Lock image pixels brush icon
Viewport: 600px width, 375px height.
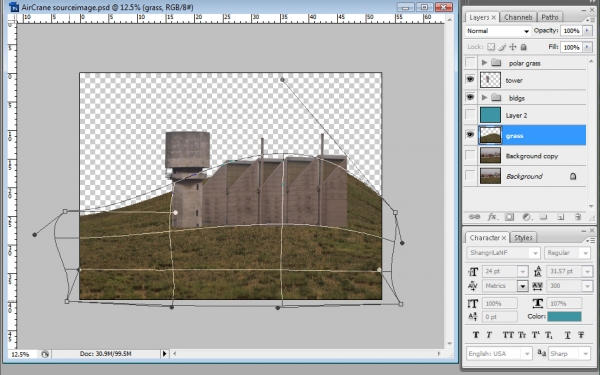pyautogui.click(x=502, y=47)
